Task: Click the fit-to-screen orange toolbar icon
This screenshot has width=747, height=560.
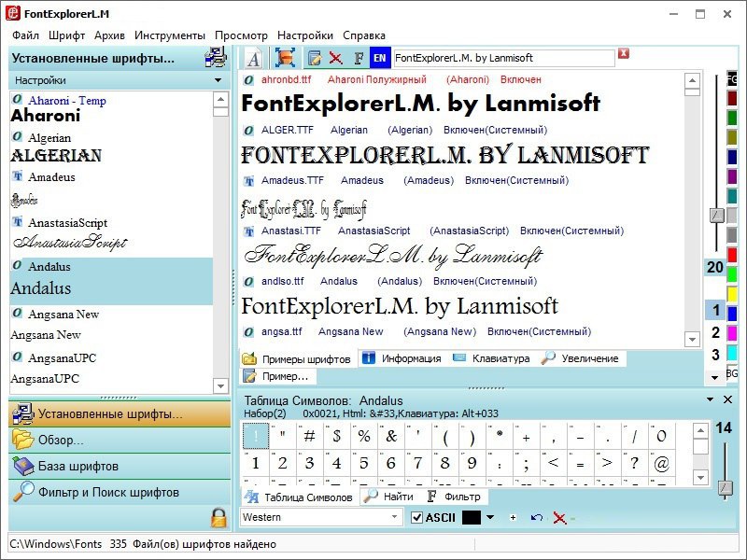Action: point(285,58)
